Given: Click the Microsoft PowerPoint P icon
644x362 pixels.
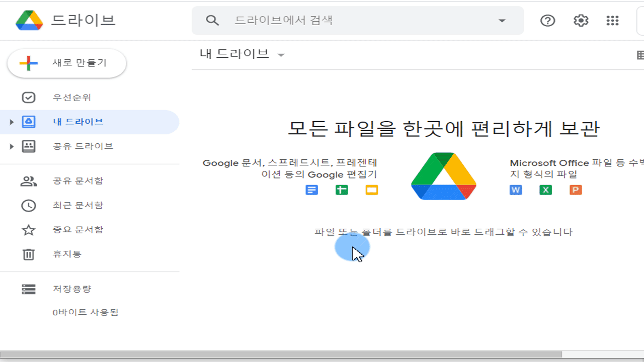Looking at the screenshot, I should coord(576,190).
